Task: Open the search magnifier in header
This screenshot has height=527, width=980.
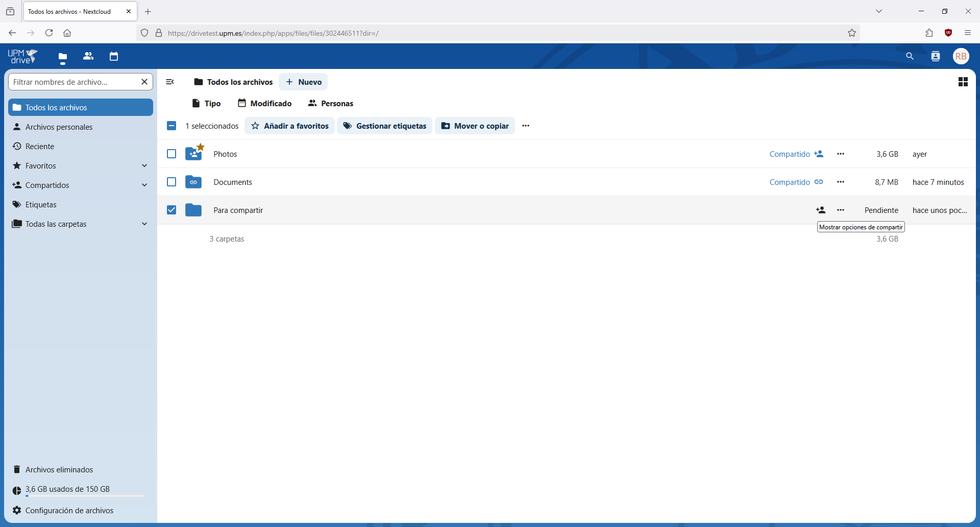Action: [910, 56]
